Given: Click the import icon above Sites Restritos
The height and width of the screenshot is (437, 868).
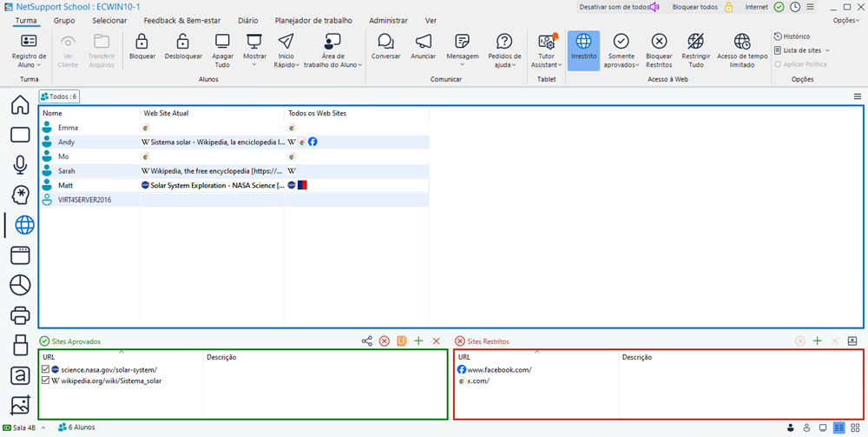Looking at the screenshot, I should (x=852, y=341).
